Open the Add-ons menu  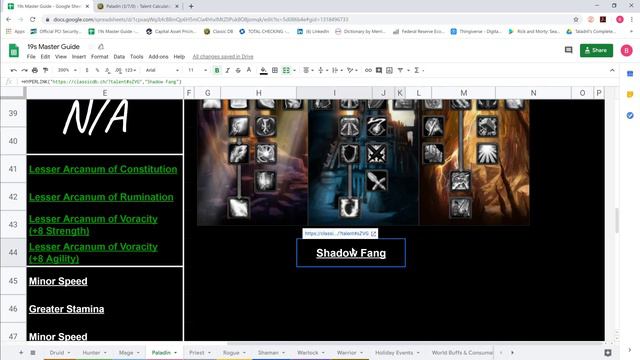click(x=158, y=57)
